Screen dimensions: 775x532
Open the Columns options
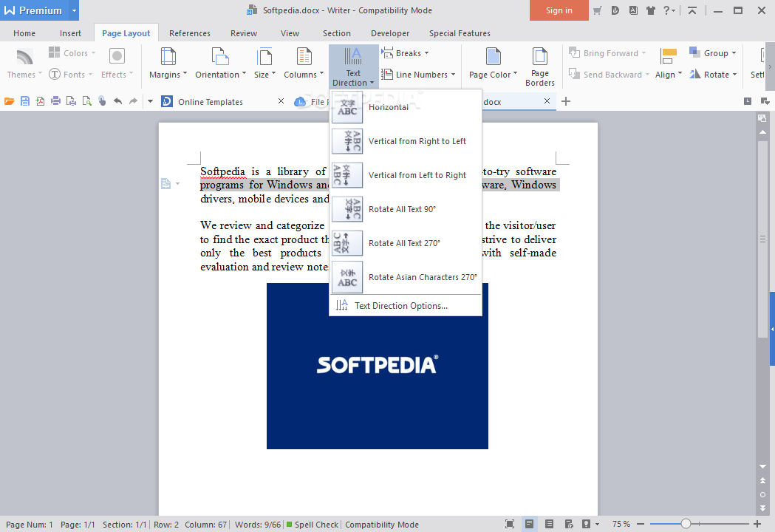[x=304, y=64]
